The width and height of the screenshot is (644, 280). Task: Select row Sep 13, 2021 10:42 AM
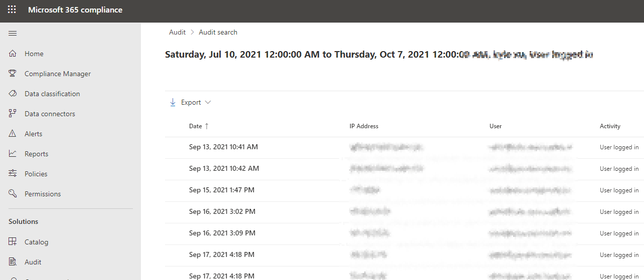tap(404, 169)
